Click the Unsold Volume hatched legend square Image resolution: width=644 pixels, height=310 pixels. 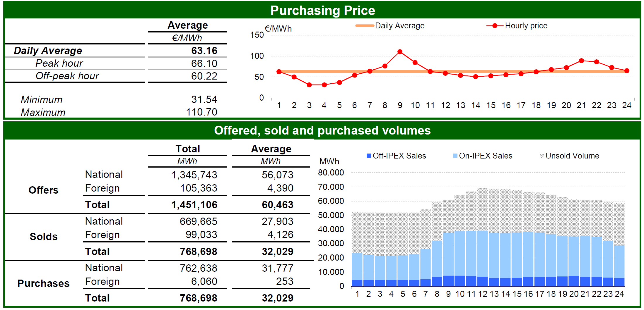pos(542,156)
